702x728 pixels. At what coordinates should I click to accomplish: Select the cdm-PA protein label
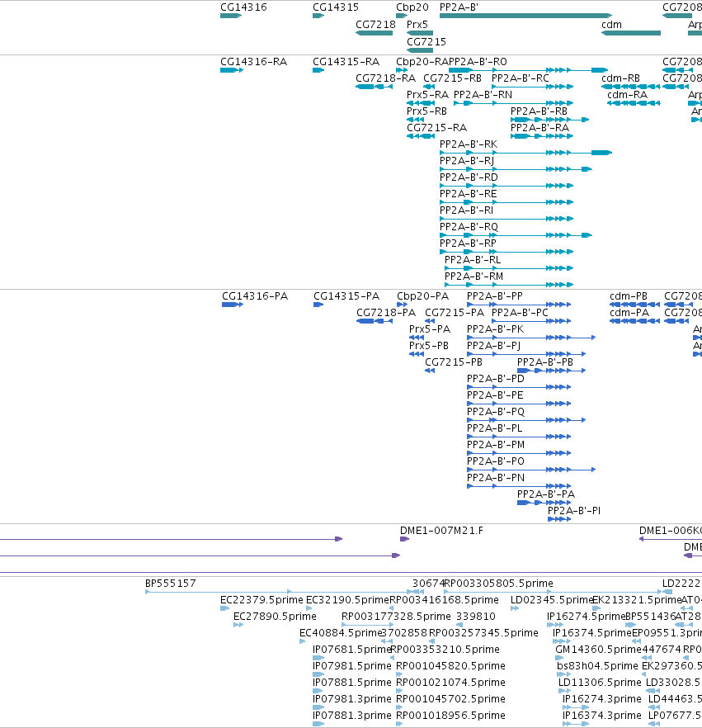point(629,313)
